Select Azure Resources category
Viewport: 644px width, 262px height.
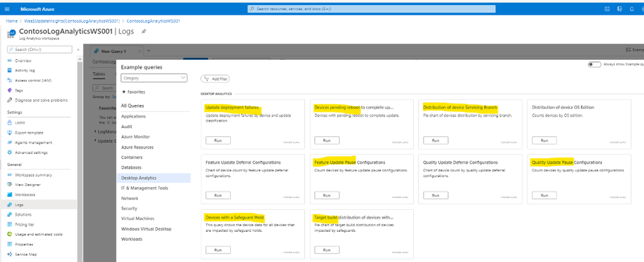[x=137, y=147]
